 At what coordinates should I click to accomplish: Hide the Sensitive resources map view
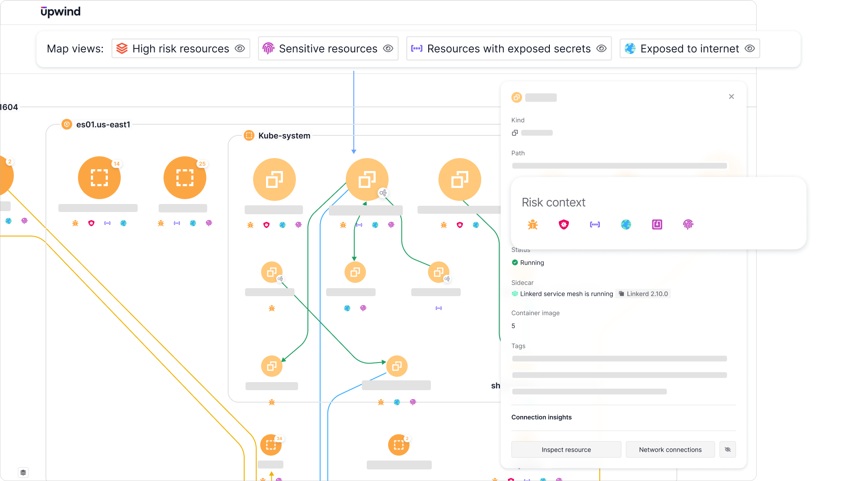[388, 49]
